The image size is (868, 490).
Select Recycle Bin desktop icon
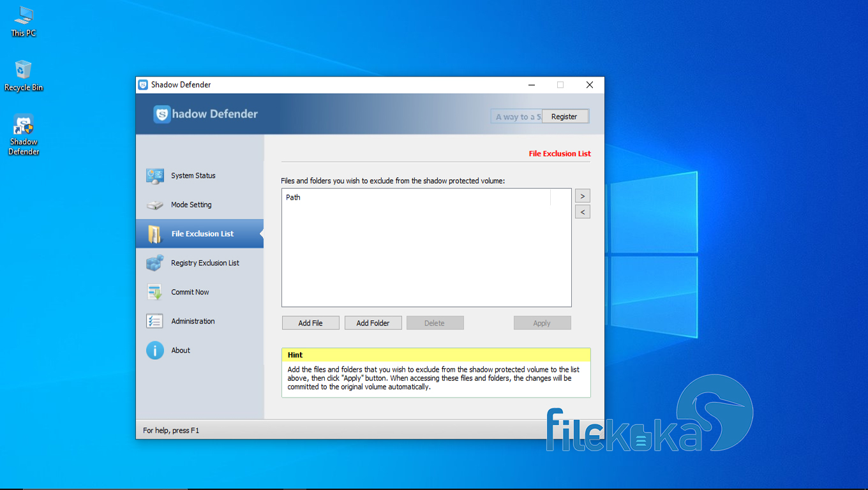tap(24, 76)
